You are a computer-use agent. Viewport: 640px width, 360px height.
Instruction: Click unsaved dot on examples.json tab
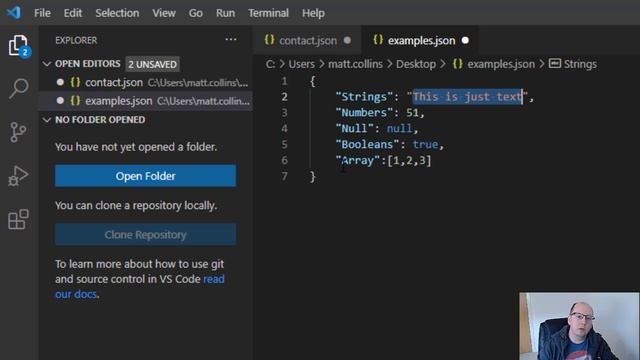[465, 40]
